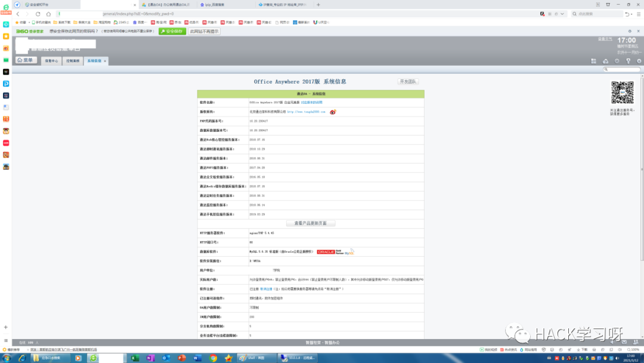This screenshot has height=363, width=644.
Task: Open the OA gear settings icon in header
Action: point(617,61)
